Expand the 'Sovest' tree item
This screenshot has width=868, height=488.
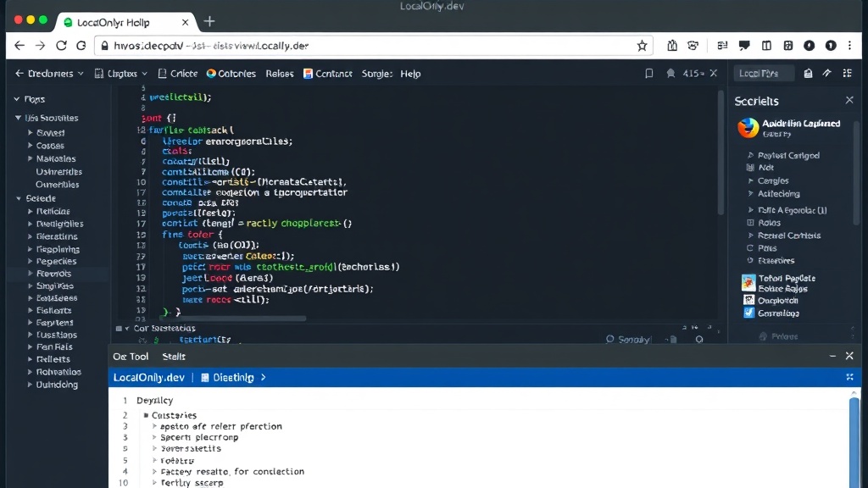click(31, 133)
